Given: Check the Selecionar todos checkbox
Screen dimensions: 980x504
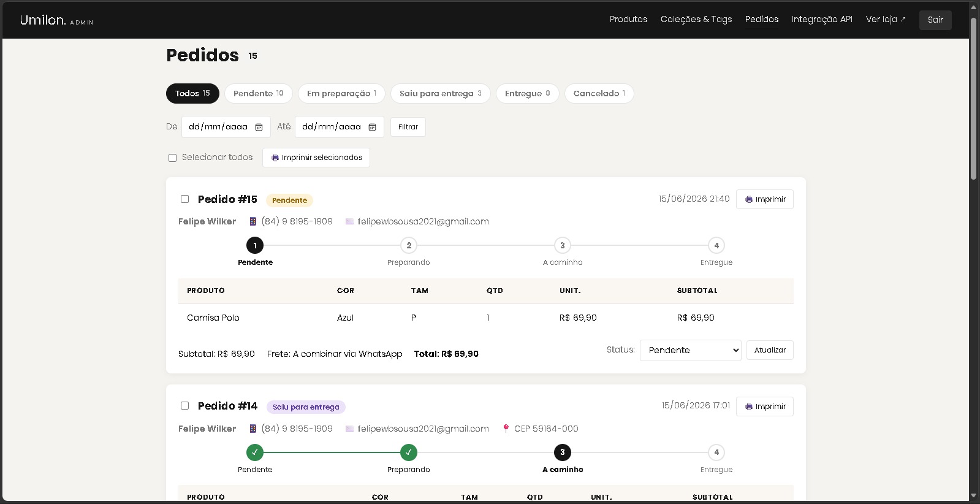Looking at the screenshot, I should tap(172, 158).
